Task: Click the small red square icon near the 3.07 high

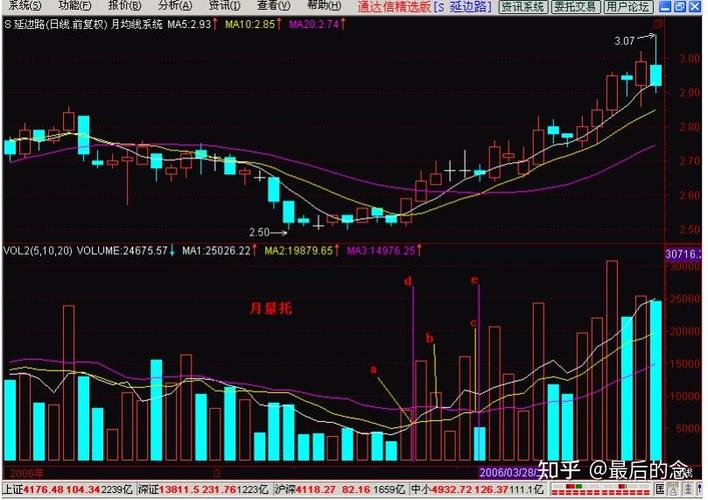Action: (x=657, y=23)
